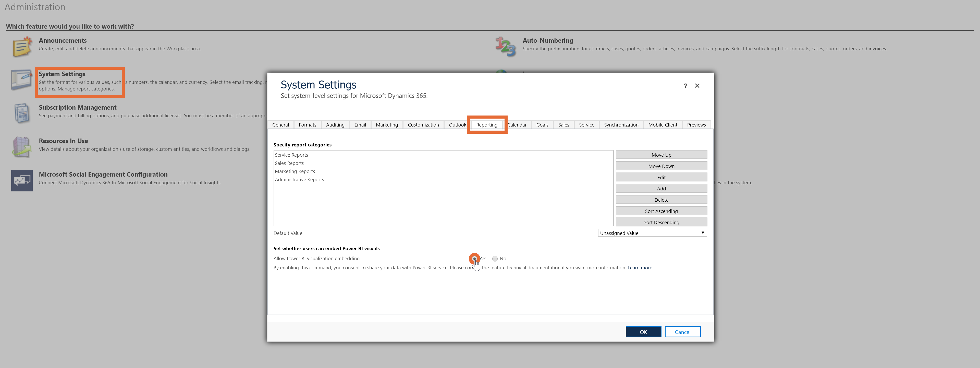
Task: Switch to the Reporting tab
Action: point(487,124)
